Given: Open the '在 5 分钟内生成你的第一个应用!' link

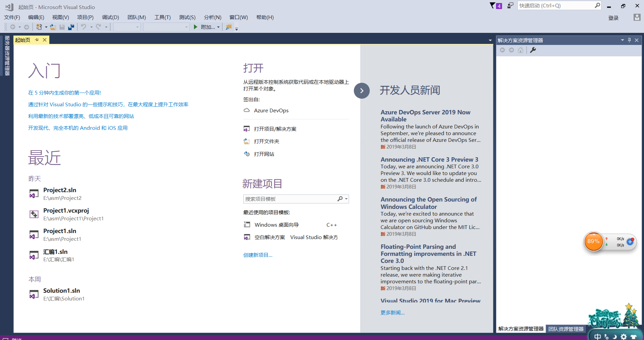Looking at the screenshot, I should click(64, 93).
